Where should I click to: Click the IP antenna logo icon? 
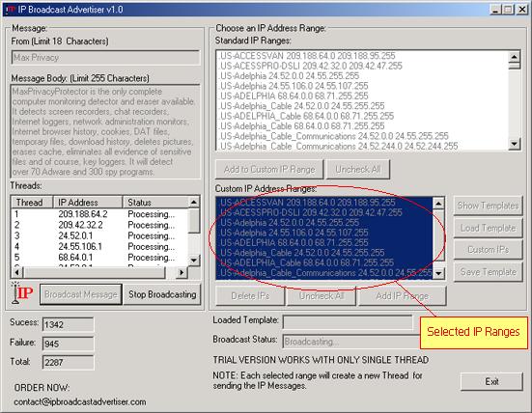point(22,293)
